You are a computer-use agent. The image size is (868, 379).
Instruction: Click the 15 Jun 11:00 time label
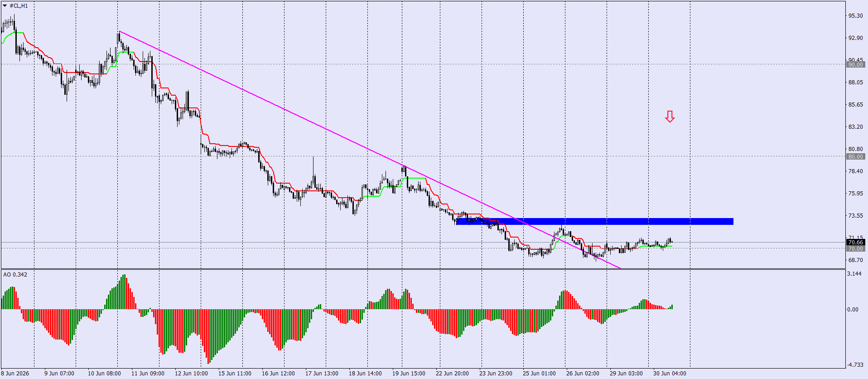coord(235,374)
